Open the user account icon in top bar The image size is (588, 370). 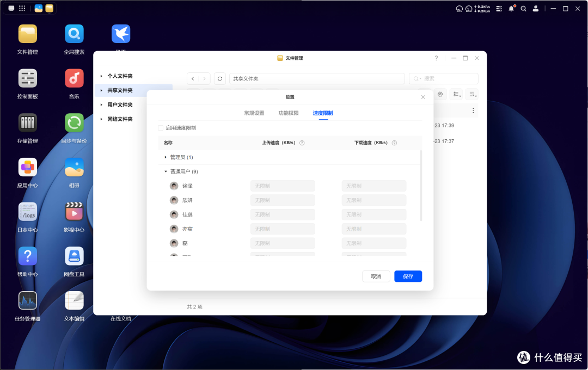pos(536,9)
